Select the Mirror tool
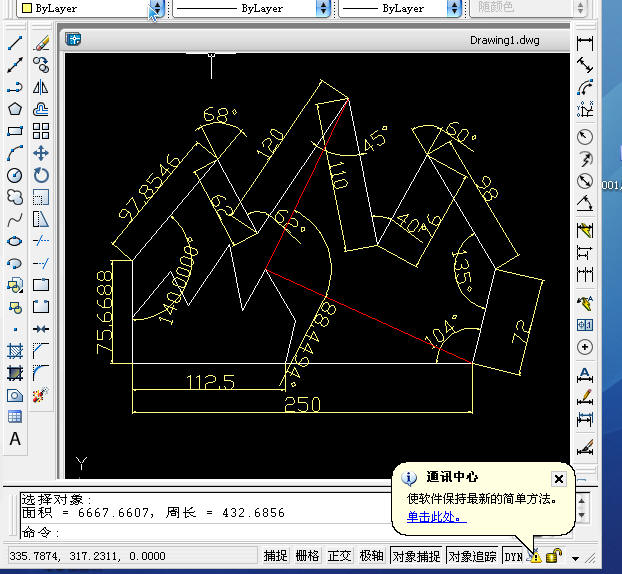The width and height of the screenshot is (622, 574). pos(41,87)
